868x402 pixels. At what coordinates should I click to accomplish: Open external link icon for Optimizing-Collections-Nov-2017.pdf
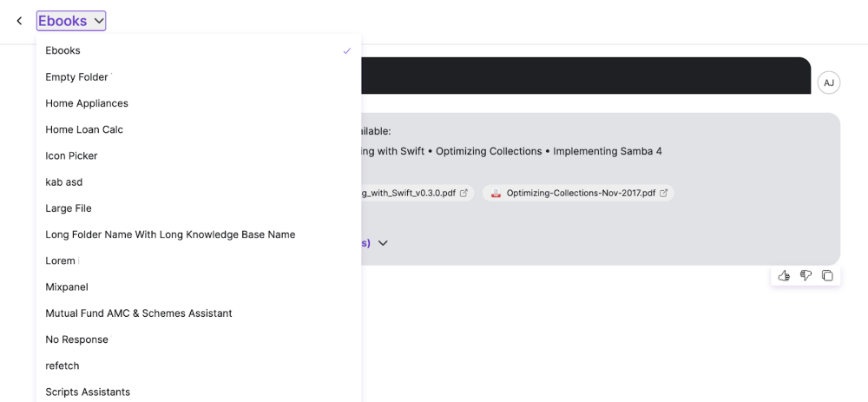(664, 193)
